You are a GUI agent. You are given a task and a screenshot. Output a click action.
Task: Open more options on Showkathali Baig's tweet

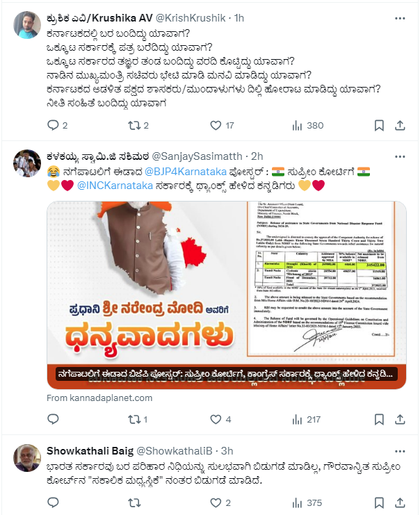(x=400, y=451)
